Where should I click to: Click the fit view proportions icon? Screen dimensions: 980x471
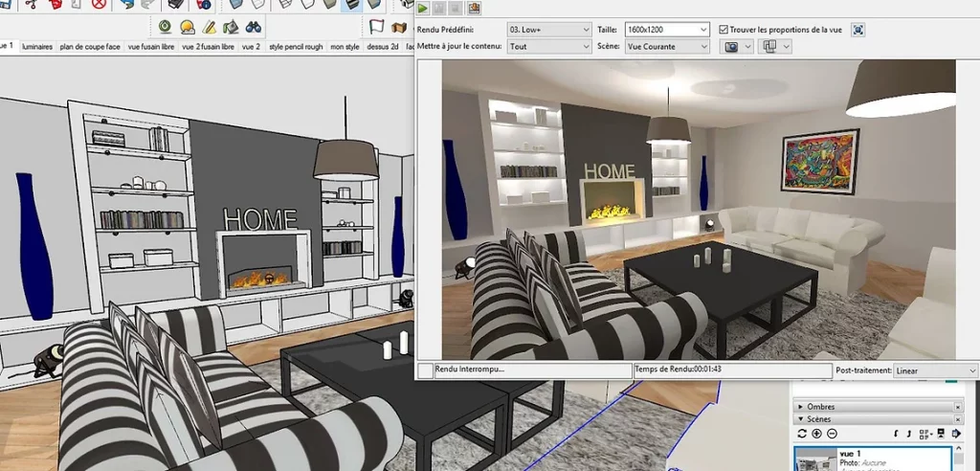pyautogui.click(x=857, y=30)
